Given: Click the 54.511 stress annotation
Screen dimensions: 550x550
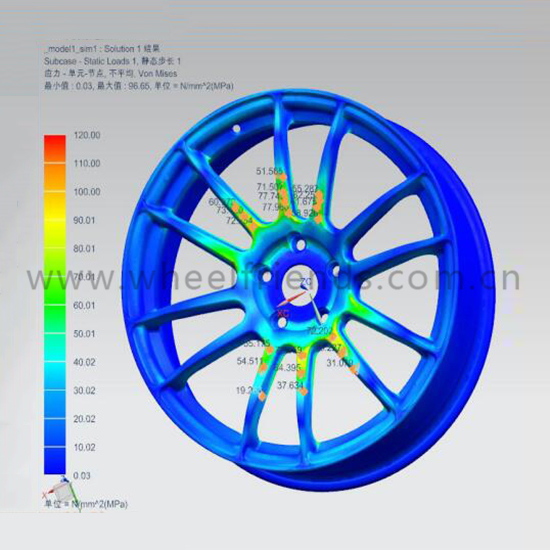Looking at the screenshot, I should pos(250,361).
